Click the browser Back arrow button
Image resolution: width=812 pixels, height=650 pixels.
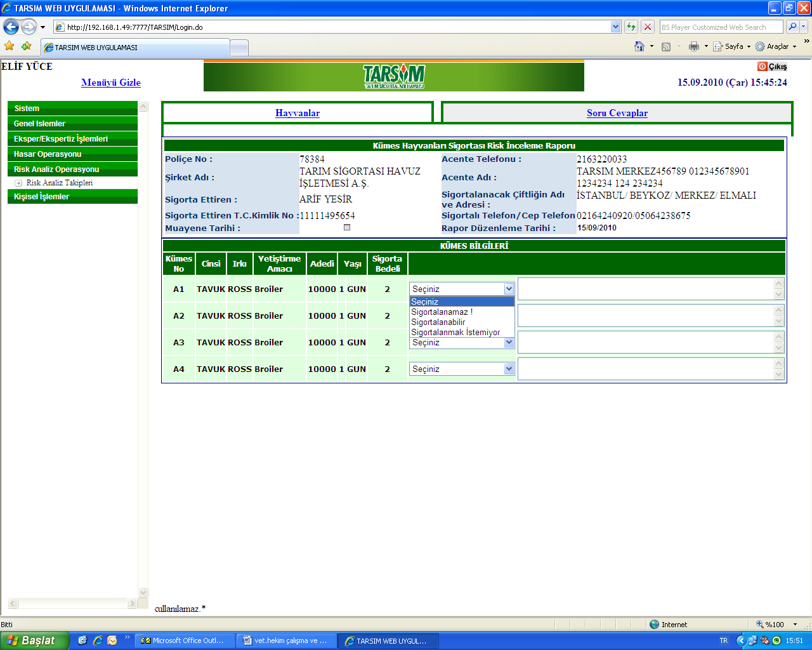(11, 27)
